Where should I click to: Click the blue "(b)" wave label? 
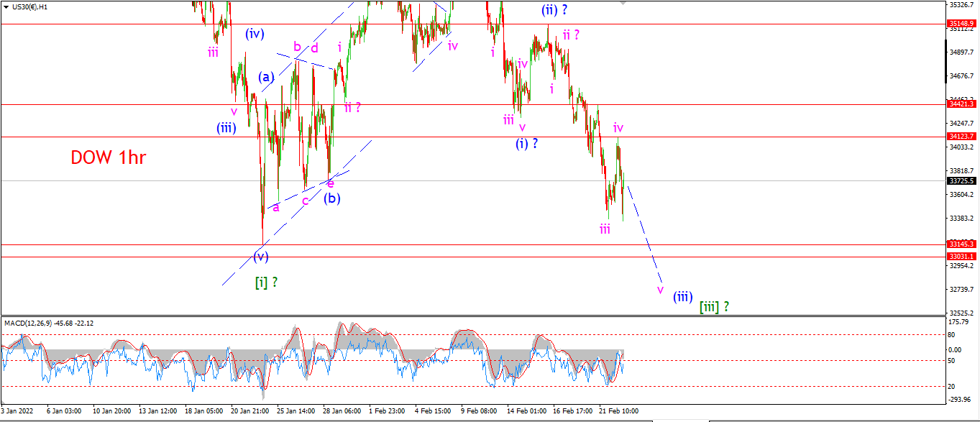(331, 198)
